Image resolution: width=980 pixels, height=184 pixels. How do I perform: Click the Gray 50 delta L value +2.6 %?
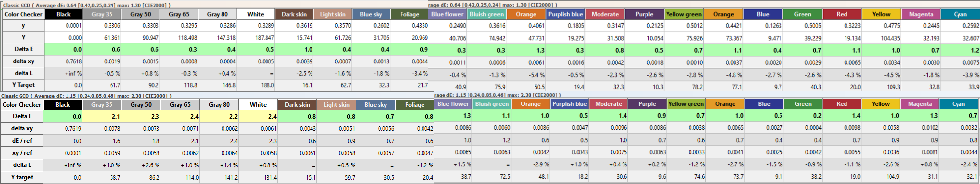(x=150, y=165)
